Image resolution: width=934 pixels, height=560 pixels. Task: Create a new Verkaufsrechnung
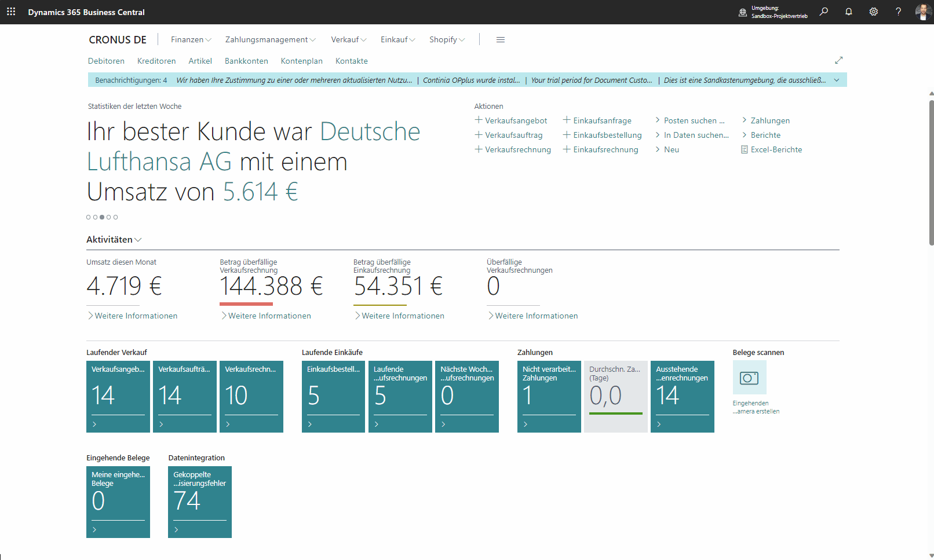(513, 149)
